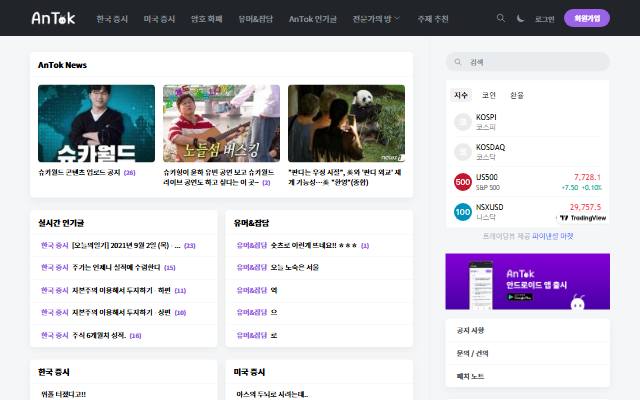Image resolution: width=640 pixels, height=400 pixels.
Task: Click the magnifier icon inside the sidebar search box
Action: pos(458,62)
